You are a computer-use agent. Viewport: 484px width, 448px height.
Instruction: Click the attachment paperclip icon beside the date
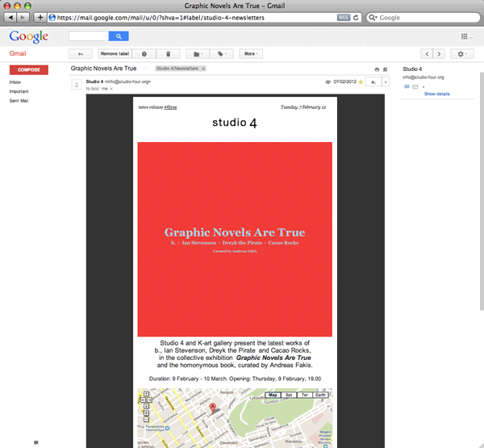[328, 82]
